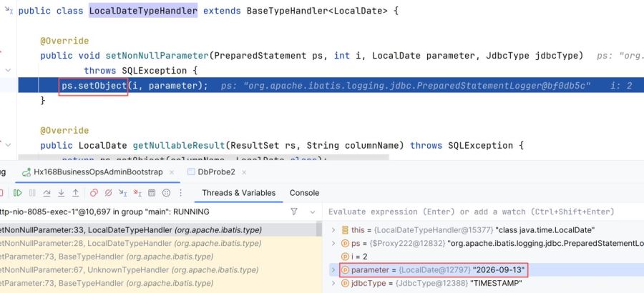The height and width of the screenshot is (293, 644).
Task: Step over the current line
Action: [x=47, y=193]
